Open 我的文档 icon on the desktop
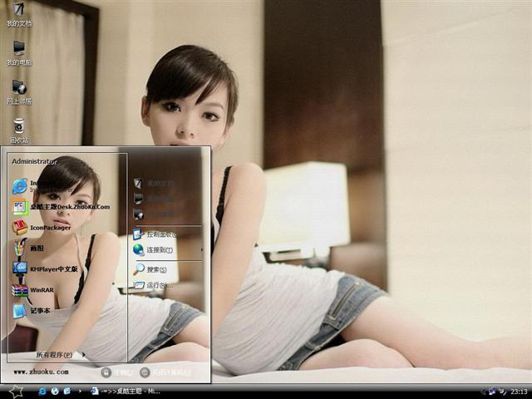The height and width of the screenshot is (399, 532). [19, 14]
